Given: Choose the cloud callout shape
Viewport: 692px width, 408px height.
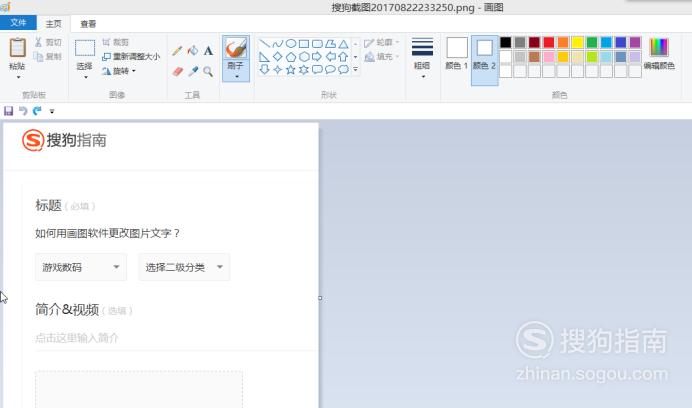Looking at the screenshot, I should pos(343,69).
